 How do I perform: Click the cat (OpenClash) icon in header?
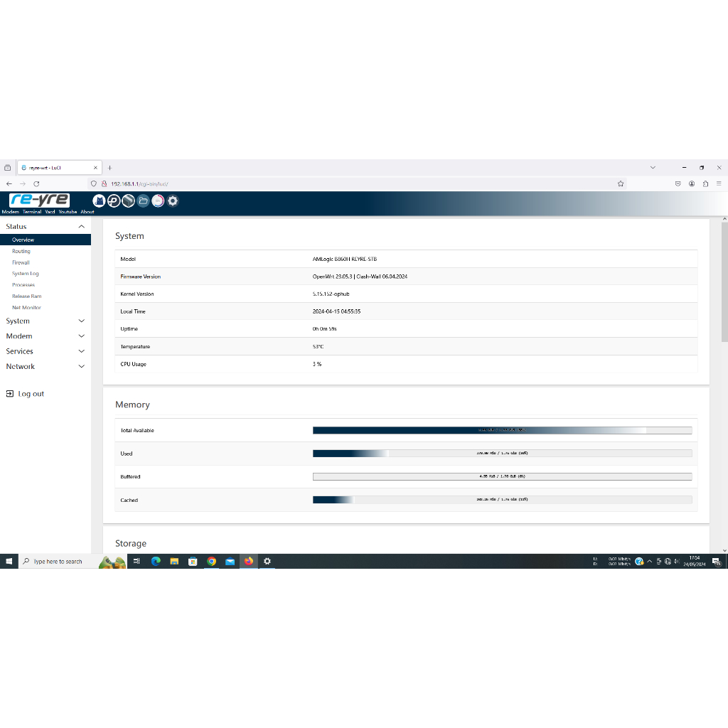[x=99, y=201]
